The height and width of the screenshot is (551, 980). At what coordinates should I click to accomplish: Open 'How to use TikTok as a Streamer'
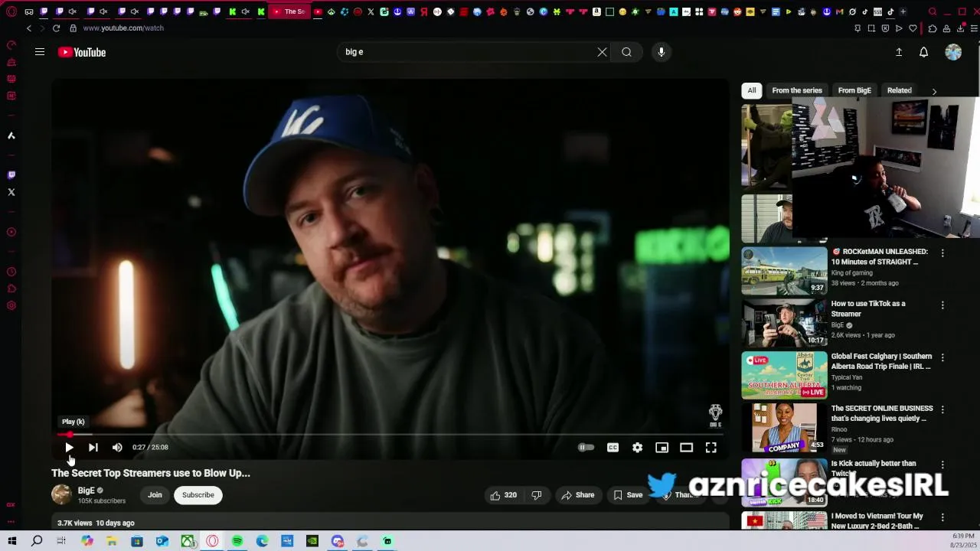point(868,308)
